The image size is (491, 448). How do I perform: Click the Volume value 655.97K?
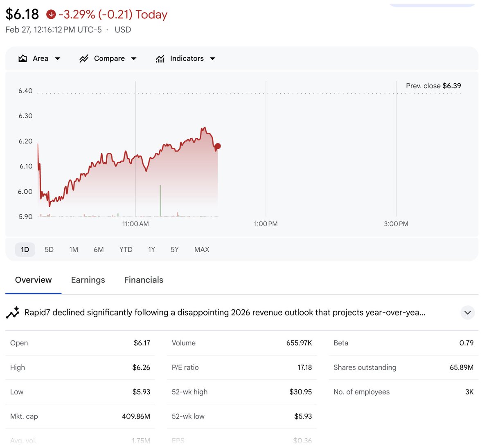click(x=299, y=343)
